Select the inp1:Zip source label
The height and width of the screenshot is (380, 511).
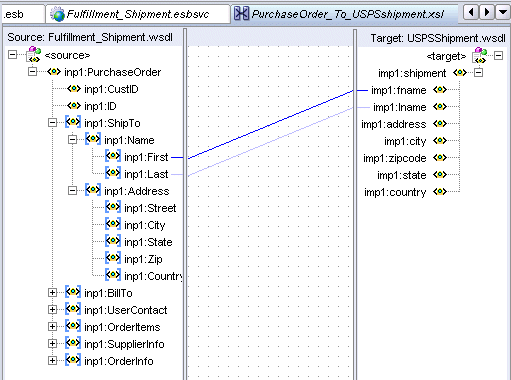point(143,259)
